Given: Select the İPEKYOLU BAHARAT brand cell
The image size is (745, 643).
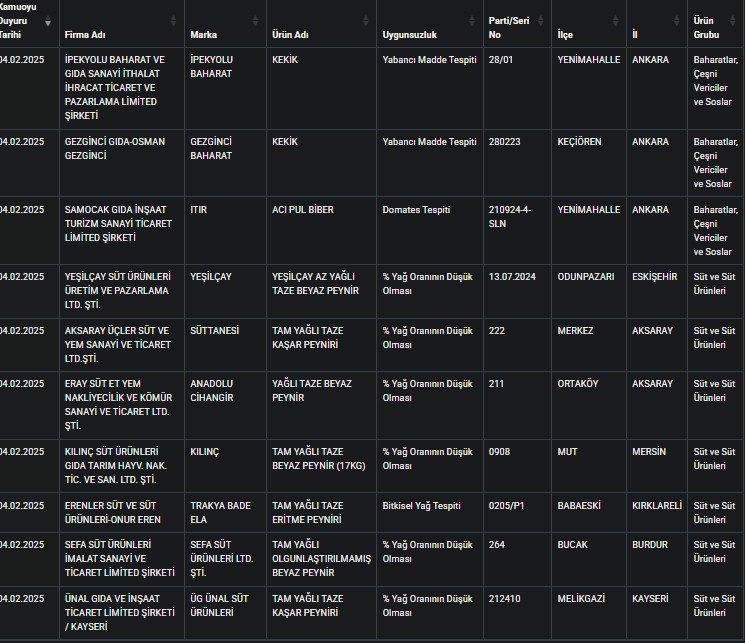Looking at the screenshot, I should (x=211, y=66).
